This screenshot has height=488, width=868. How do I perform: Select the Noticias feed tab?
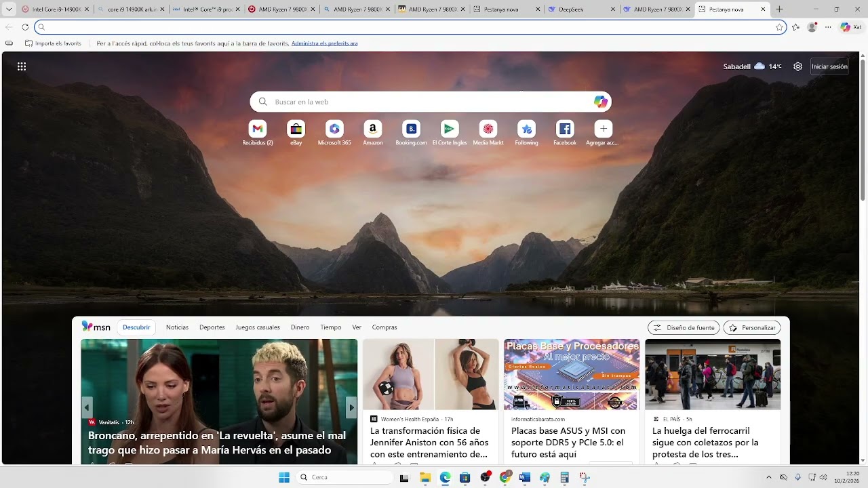177,327
